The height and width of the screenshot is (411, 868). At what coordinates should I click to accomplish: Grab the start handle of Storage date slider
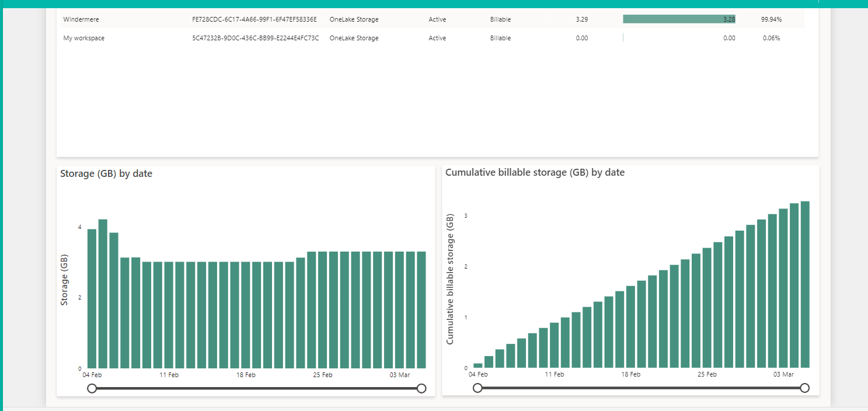tap(92, 388)
